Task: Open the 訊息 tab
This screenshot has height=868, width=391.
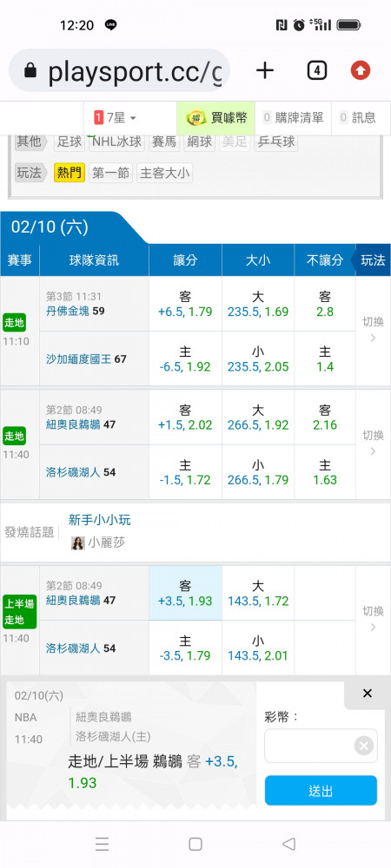Action: [x=358, y=117]
